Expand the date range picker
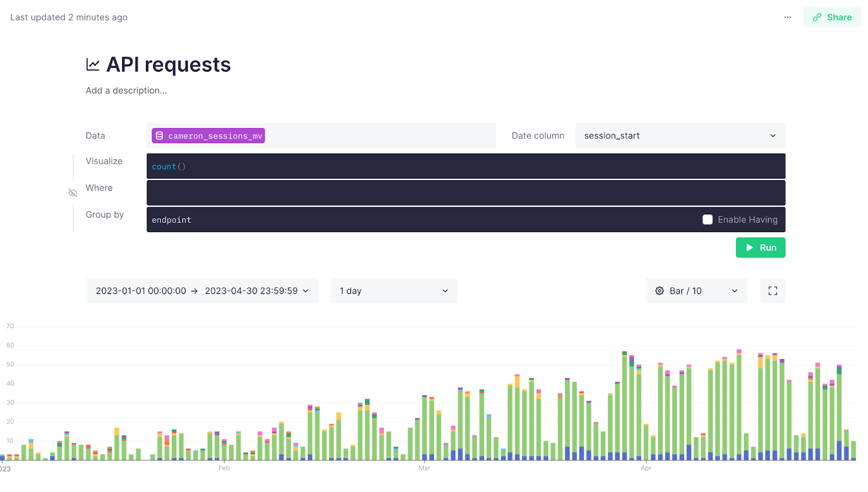Viewport: 868px width, 492px height. click(202, 291)
